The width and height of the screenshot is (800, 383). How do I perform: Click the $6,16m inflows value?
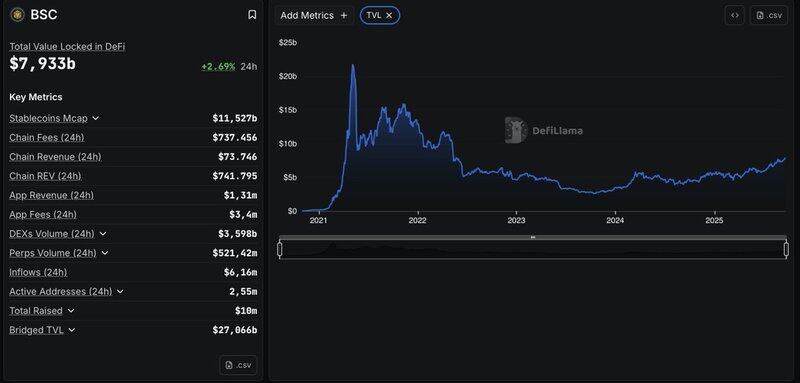[240, 272]
